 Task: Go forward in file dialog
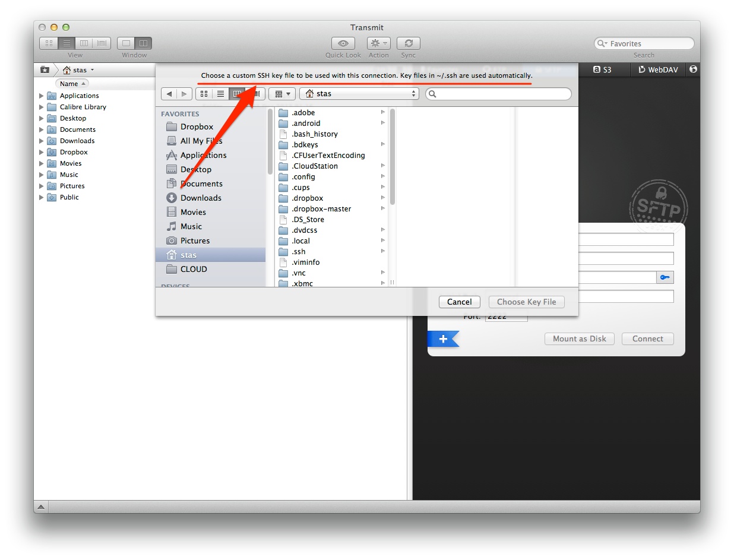click(x=185, y=94)
